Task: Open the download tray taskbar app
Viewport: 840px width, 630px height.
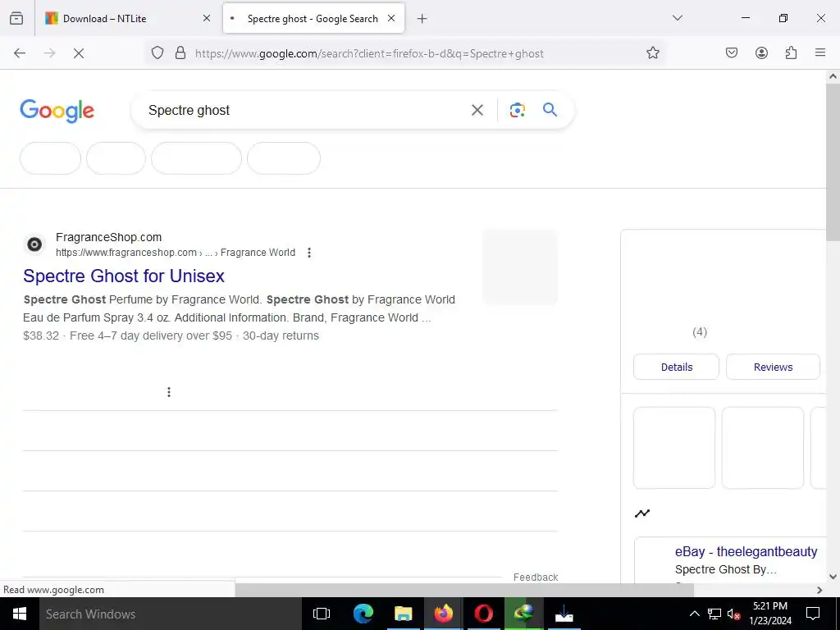Action: click(x=564, y=614)
